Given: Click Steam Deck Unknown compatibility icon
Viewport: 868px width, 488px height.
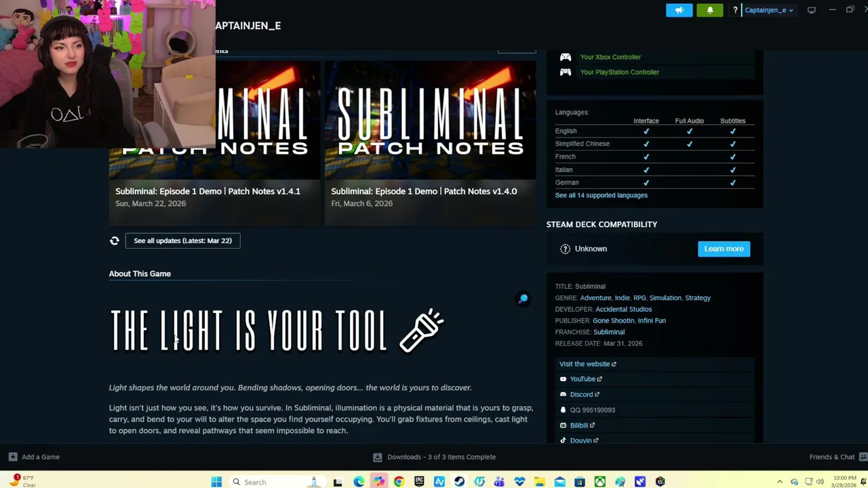Looking at the screenshot, I should (565, 249).
